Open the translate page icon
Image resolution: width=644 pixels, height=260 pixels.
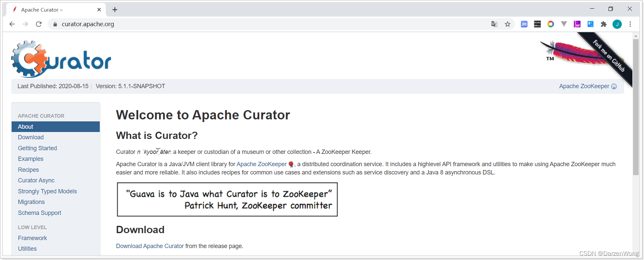pyautogui.click(x=494, y=24)
